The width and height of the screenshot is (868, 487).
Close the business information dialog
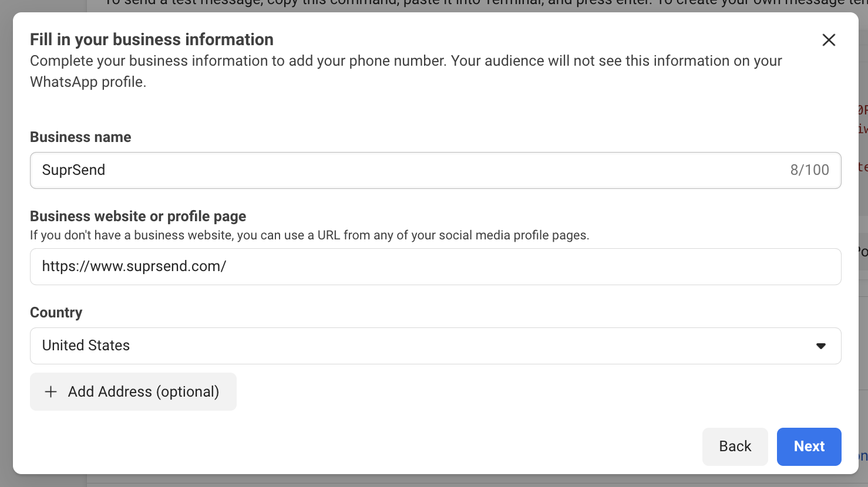[x=829, y=40]
